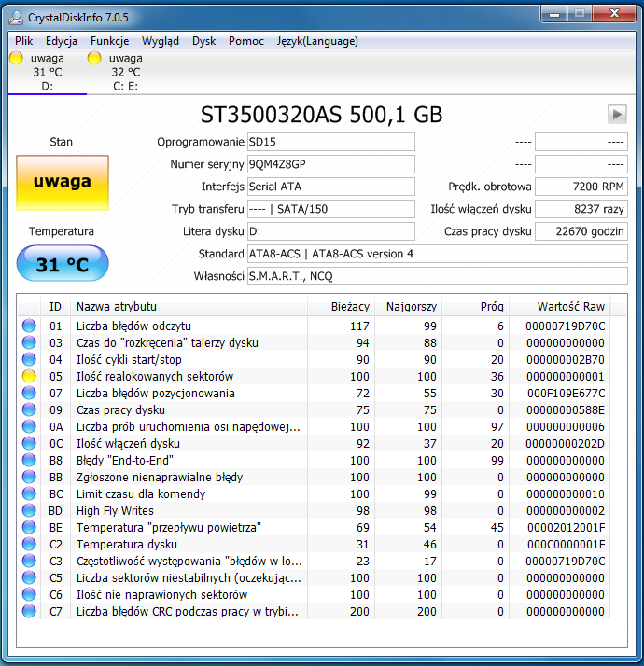This screenshot has width=644, height=666.
Task: Click status icon of attribute BE row
Action: [x=29, y=527]
